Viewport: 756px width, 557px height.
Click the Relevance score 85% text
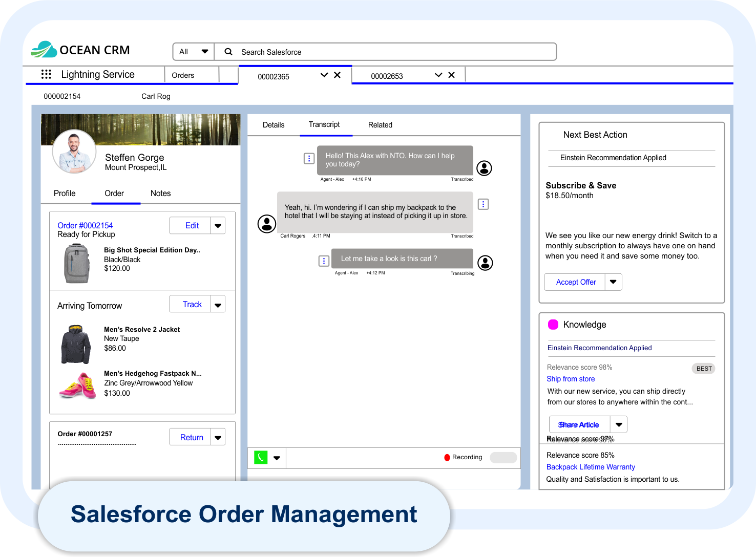[580, 455]
